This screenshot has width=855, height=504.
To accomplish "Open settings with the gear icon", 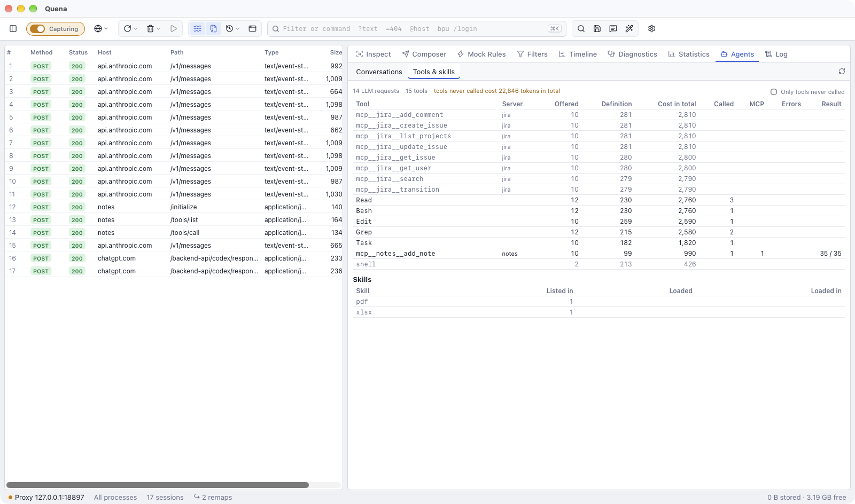I will tap(651, 29).
